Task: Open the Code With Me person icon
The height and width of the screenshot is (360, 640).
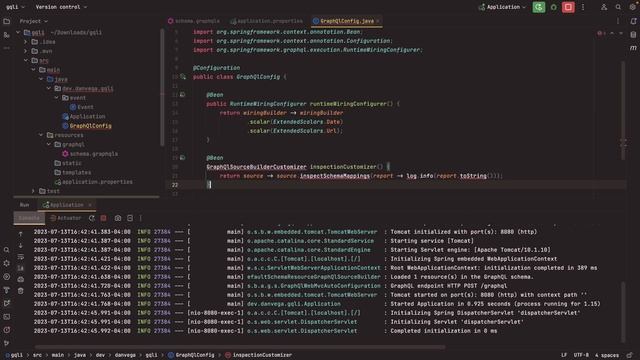Action: click(x=604, y=7)
